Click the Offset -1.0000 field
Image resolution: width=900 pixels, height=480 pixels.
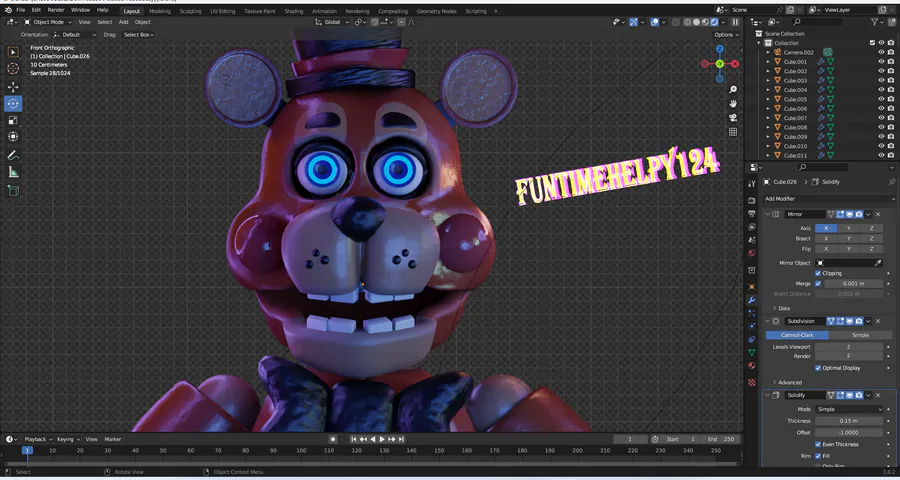[849, 432]
